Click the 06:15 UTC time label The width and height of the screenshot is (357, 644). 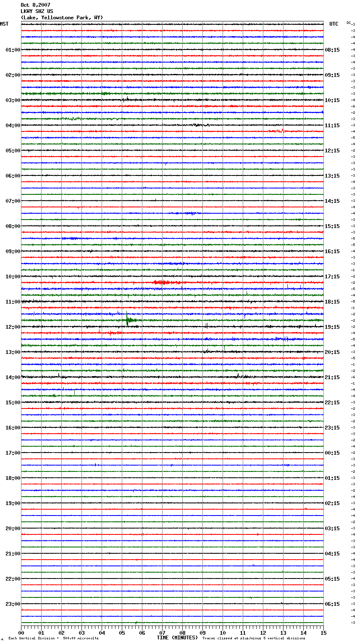pos(332,604)
